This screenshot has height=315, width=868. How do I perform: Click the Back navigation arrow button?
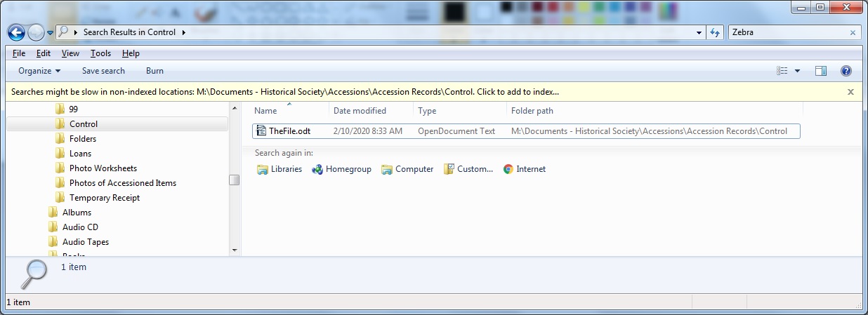pos(16,32)
